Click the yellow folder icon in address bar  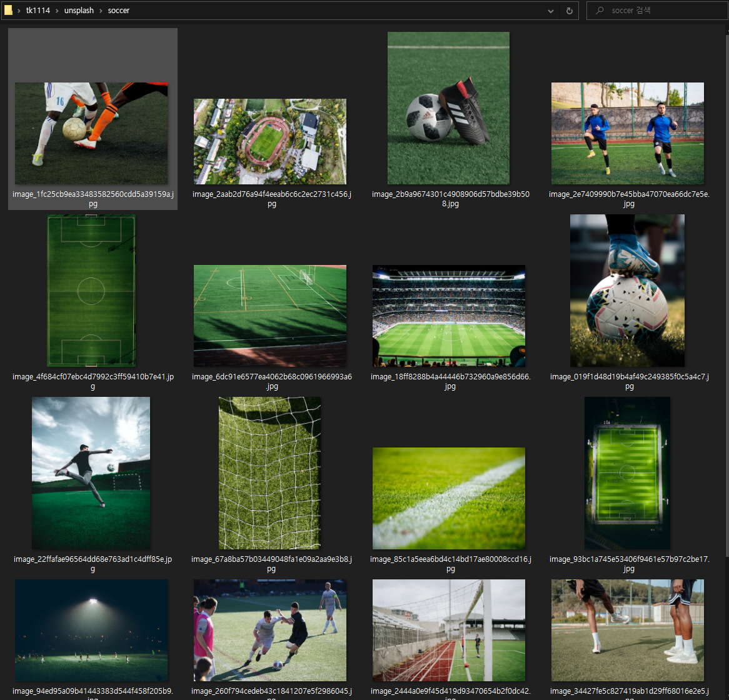(8, 10)
